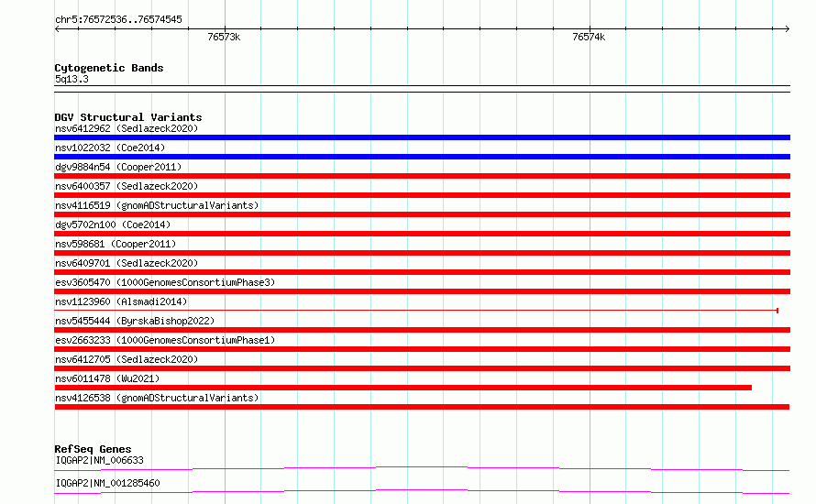Viewport: 816px width, 504px height.
Task: Click the left arrowhead of the ruler
Action: tap(57, 28)
